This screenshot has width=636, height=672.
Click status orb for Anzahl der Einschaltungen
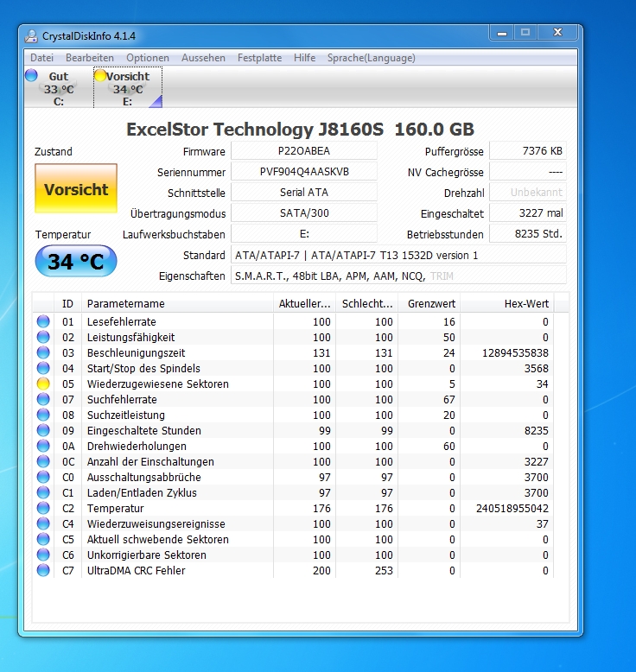43,461
